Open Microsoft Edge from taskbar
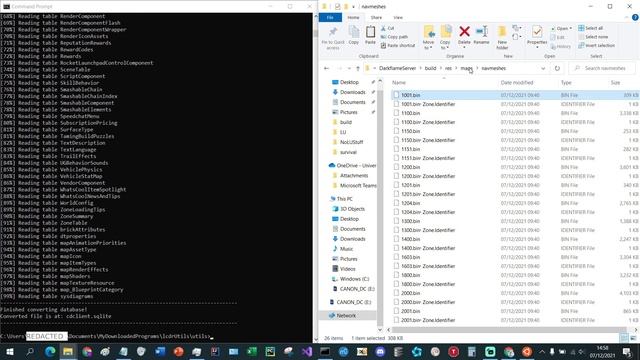The width and height of the screenshot is (640, 360). (x=50, y=351)
